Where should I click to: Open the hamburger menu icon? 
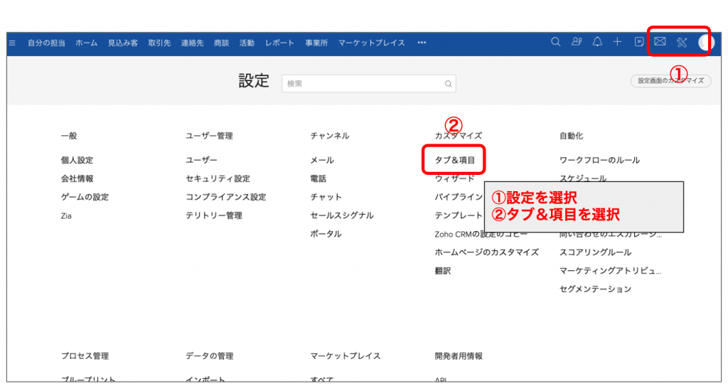(x=12, y=43)
